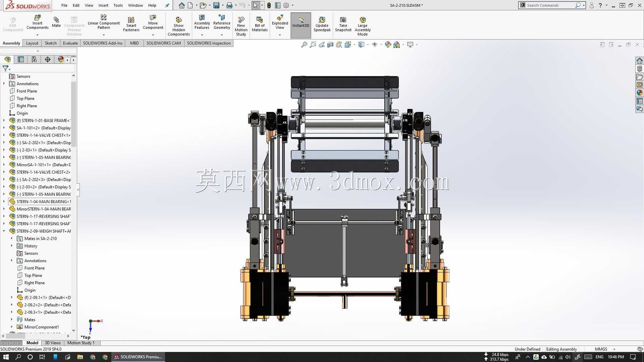Click the Zoom to Area icon
644x362 pixels.
click(313, 45)
